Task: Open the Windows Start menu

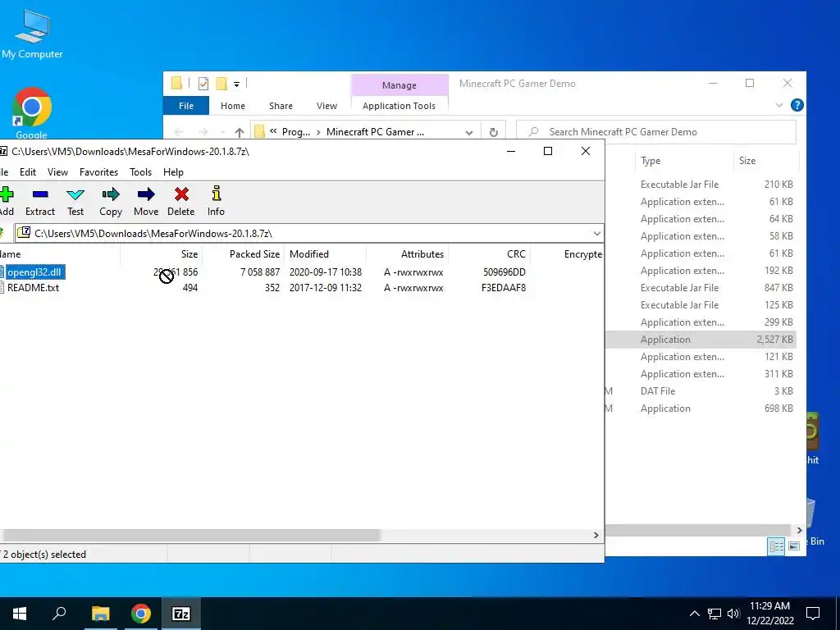Action: point(20,614)
